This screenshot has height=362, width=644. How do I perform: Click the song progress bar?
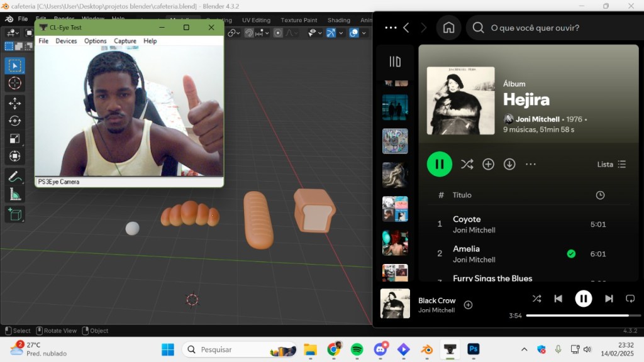575,315
